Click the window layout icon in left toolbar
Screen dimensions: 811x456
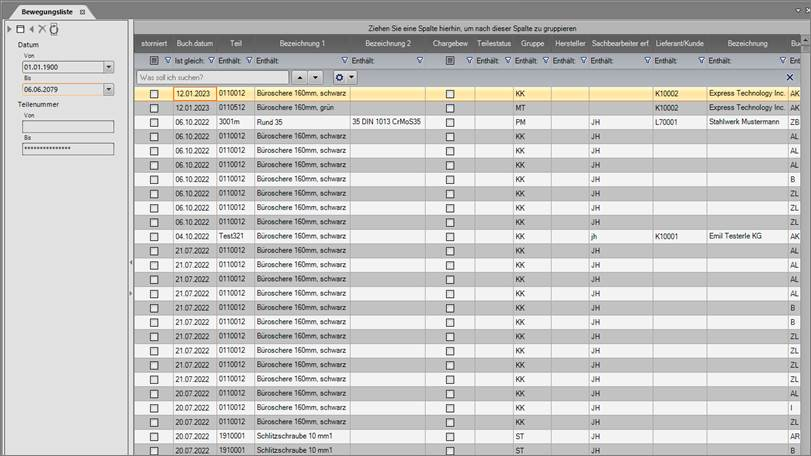(x=20, y=29)
